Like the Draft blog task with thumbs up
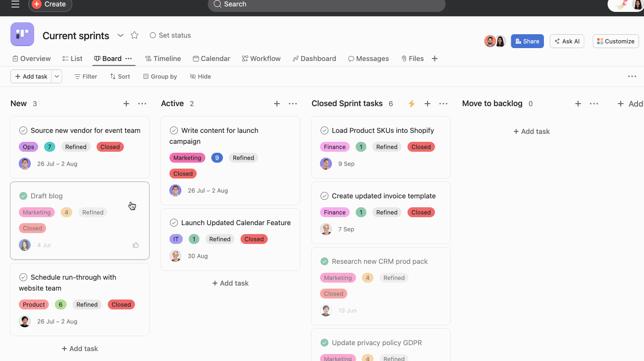The image size is (644, 361). (x=136, y=244)
